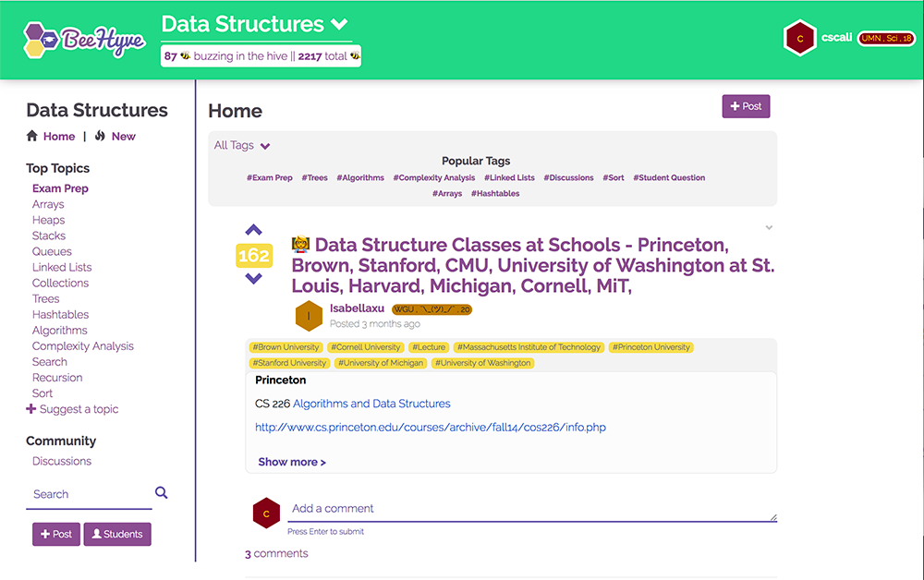
Task: Open the cscali profile avatar
Action: [799, 39]
